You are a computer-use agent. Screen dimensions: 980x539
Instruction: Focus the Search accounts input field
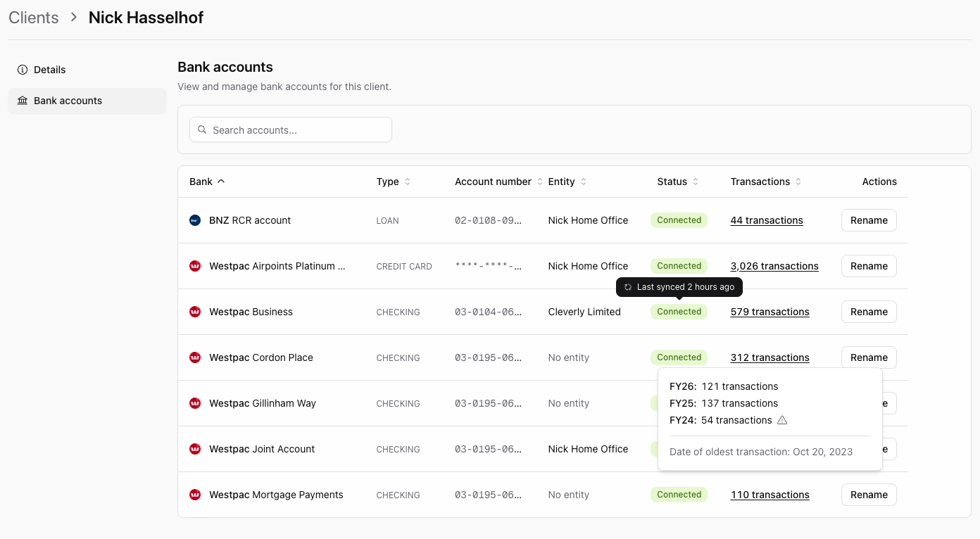(x=291, y=129)
